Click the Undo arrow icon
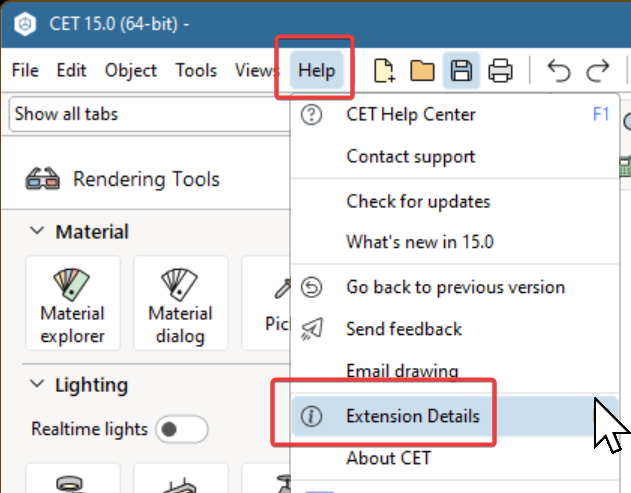Image resolution: width=631 pixels, height=493 pixels. point(559,70)
